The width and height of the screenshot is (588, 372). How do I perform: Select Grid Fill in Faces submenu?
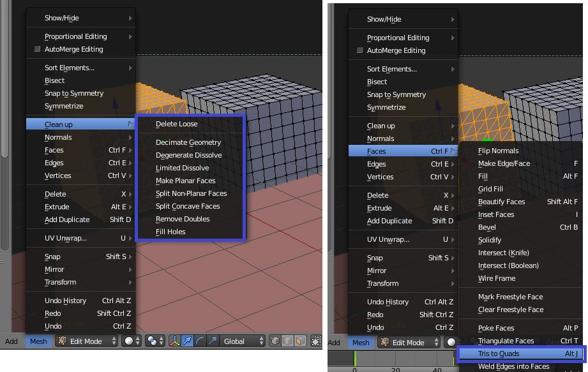(x=521, y=189)
